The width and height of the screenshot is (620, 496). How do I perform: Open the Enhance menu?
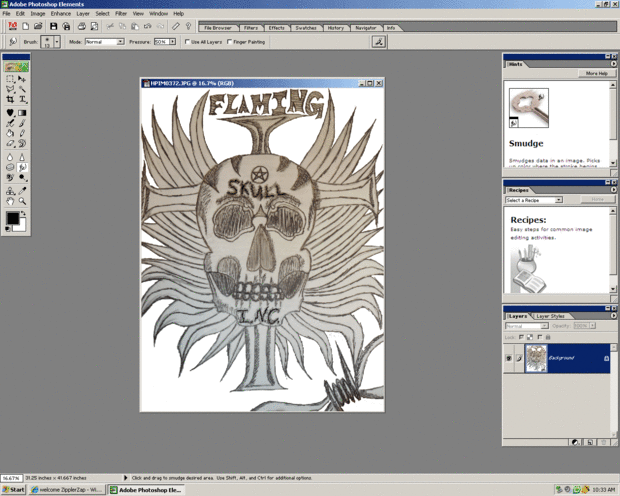click(60, 13)
